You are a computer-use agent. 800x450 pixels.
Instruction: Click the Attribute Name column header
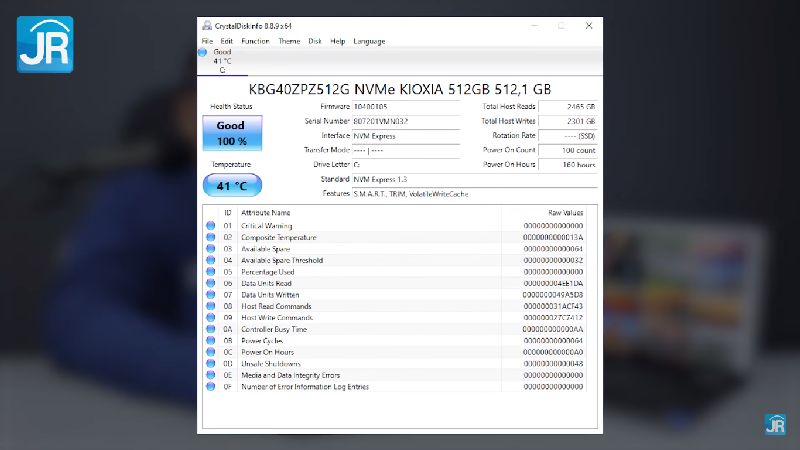[x=266, y=213]
